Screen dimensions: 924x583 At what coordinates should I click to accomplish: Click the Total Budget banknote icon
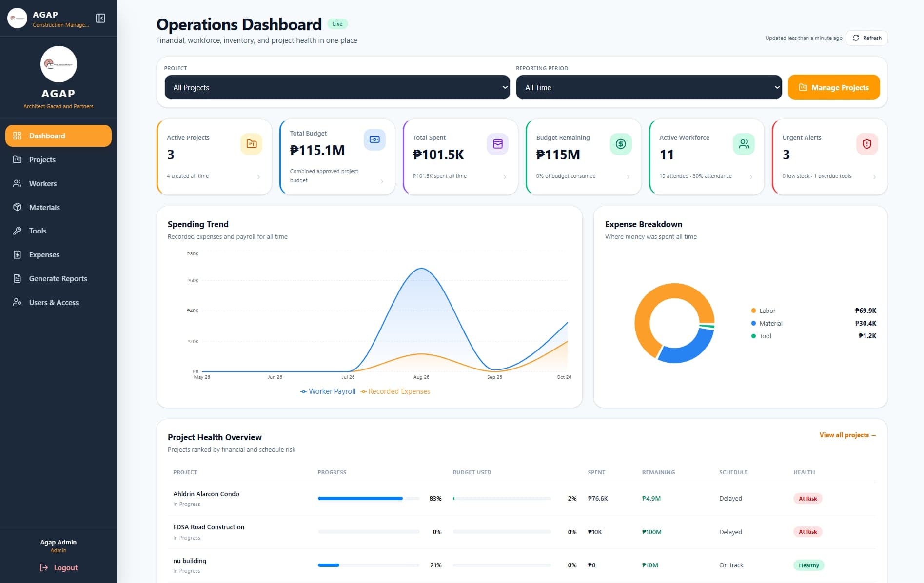point(374,139)
